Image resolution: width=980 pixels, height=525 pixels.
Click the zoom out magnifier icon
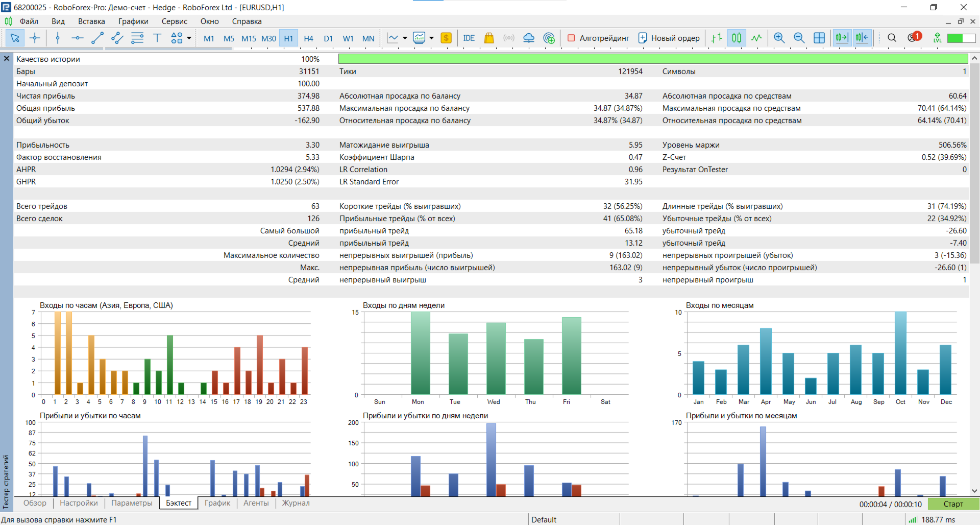[799, 38]
